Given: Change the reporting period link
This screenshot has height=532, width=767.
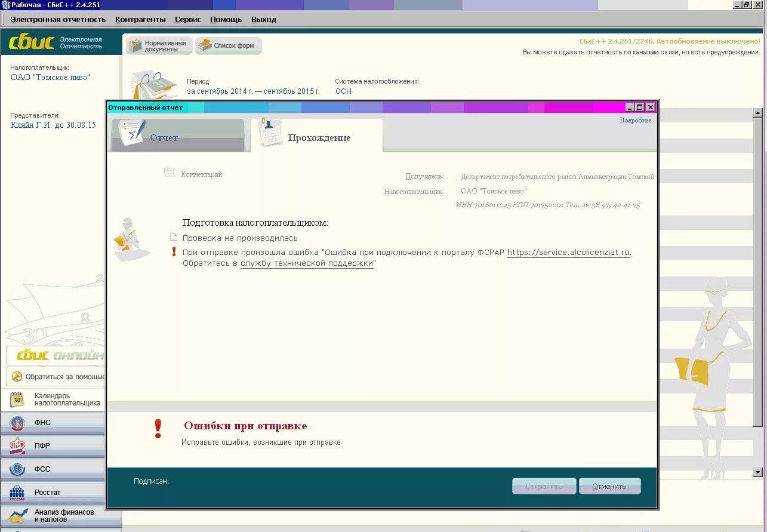Looking at the screenshot, I should 253,91.
